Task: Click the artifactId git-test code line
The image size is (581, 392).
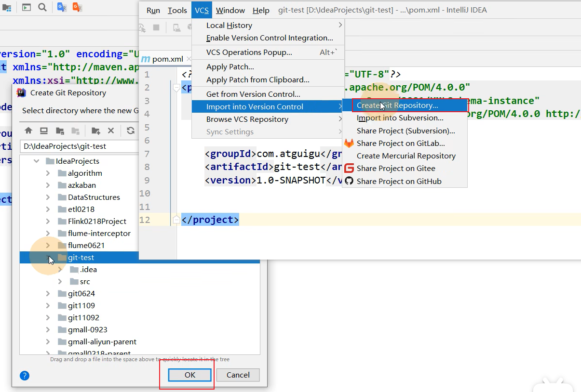Action: click(273, 167)
